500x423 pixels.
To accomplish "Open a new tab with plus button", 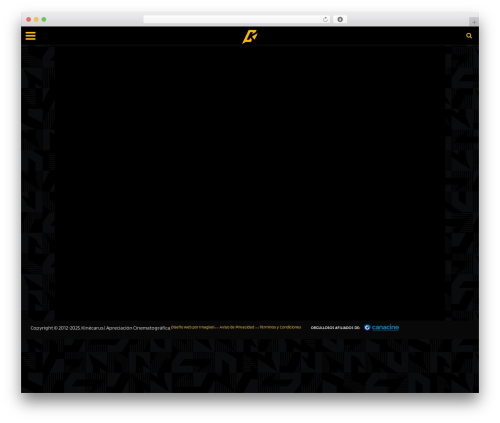I will tap(474, 22).
